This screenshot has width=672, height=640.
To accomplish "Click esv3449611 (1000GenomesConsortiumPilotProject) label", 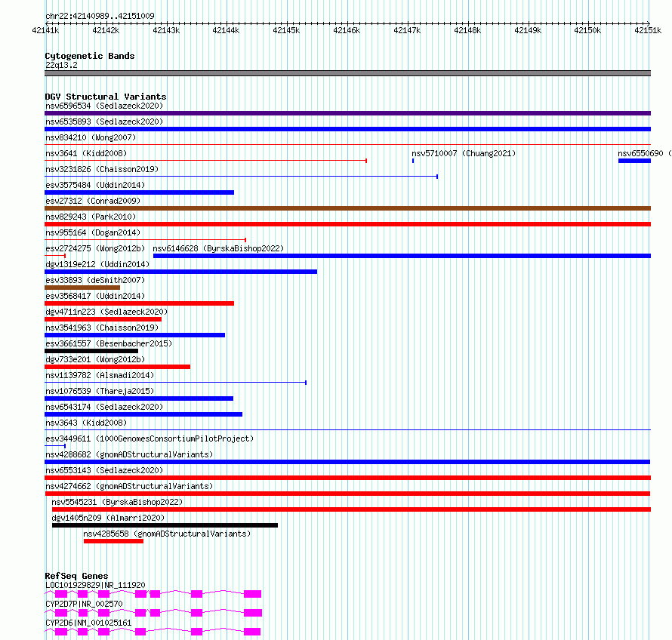I will pyautogui.click(x=150, y=438).
